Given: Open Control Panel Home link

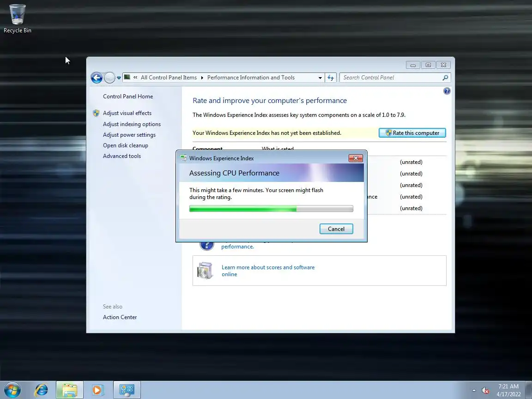Looking at the screenshot, I should click(x=128, y=97).
